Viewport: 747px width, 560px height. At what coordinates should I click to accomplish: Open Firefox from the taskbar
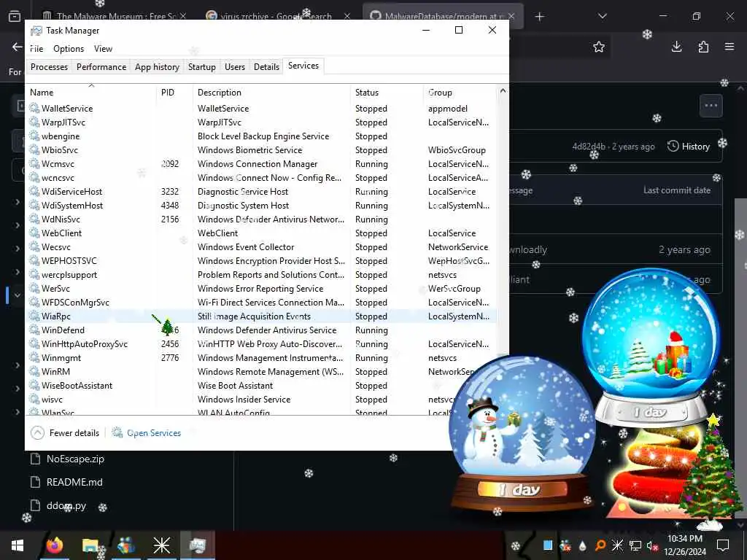point(54,545)
